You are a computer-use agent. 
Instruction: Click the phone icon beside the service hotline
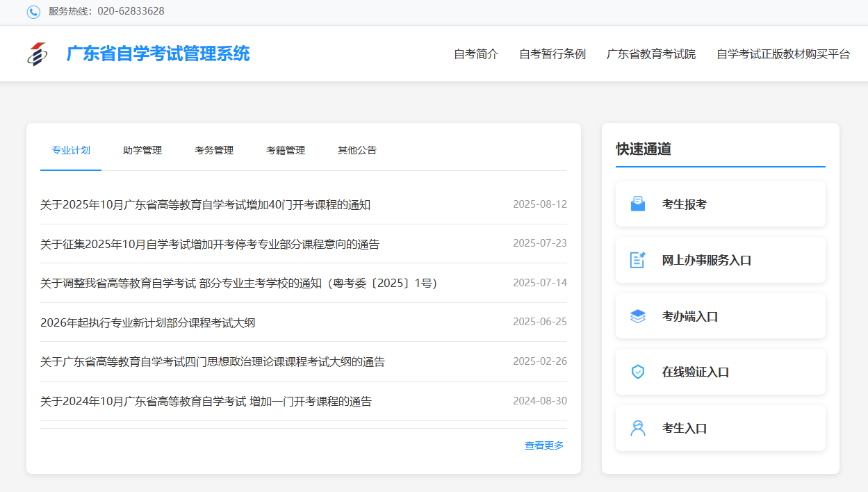[33, 12]
